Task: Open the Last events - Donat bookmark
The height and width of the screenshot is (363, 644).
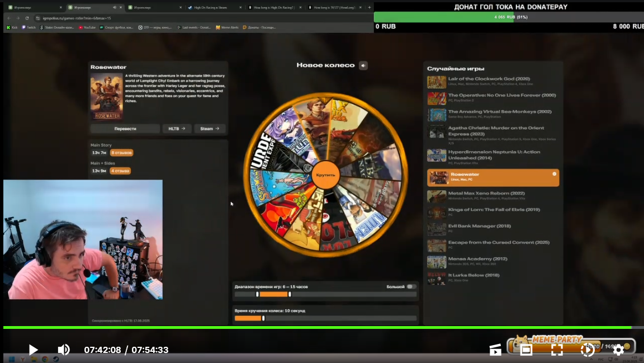Action: (194, 27)
